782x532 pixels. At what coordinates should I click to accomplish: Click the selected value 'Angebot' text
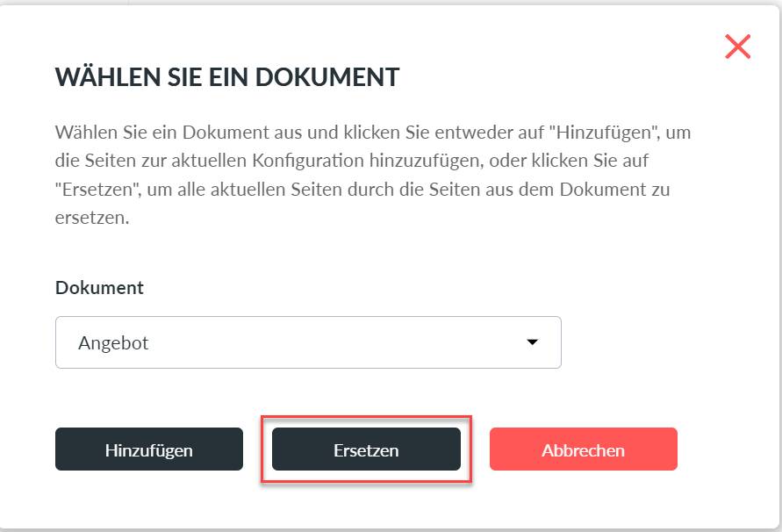coord(113,343)
